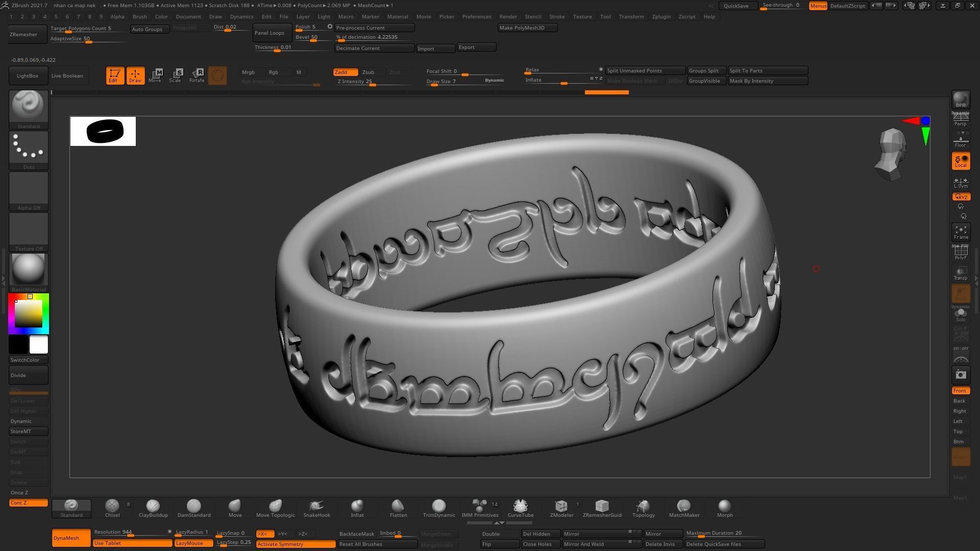Screen dimensions: 980x551
Task: Toggle the Floor grid icon
Action: pos(961,140)
